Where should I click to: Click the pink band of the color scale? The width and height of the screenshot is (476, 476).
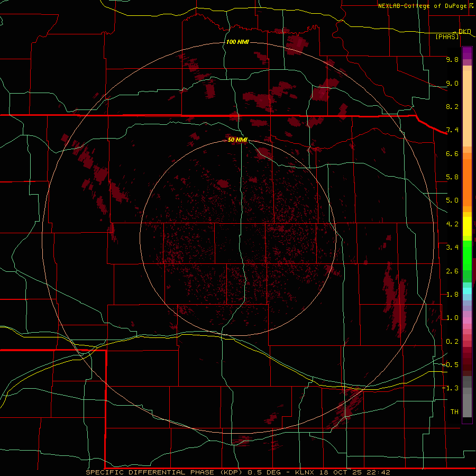pos(467,321)
